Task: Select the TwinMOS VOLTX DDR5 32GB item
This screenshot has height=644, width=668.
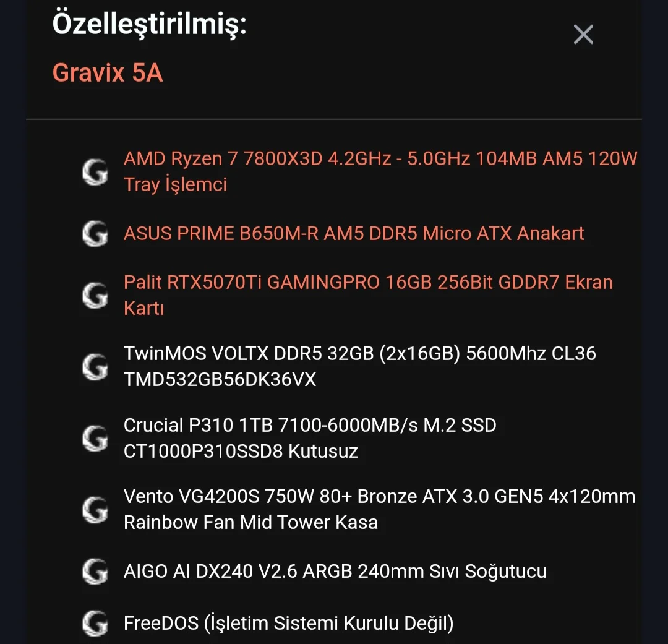Action: pos(359,353)
